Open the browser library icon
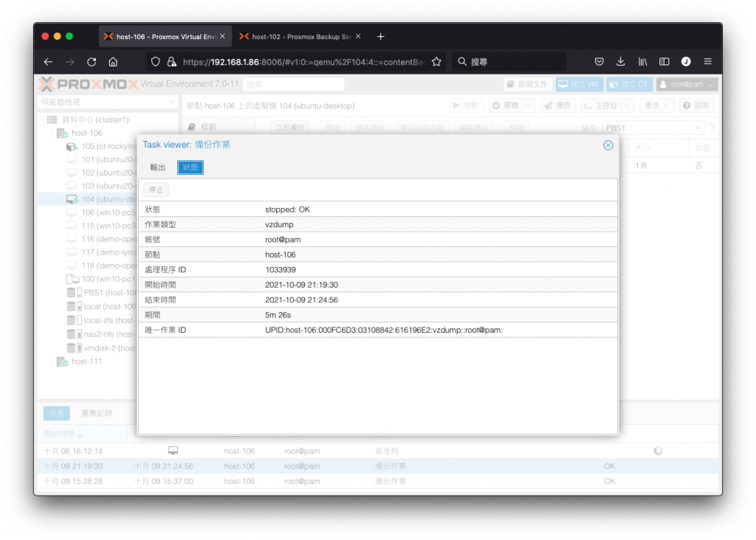Image resolution: width=756 pixels, height=540 pixels. pos(642,62)
